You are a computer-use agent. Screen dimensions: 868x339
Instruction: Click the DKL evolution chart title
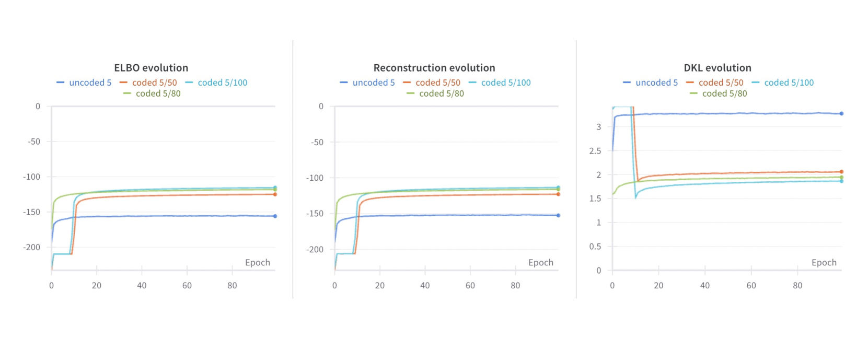717,68
